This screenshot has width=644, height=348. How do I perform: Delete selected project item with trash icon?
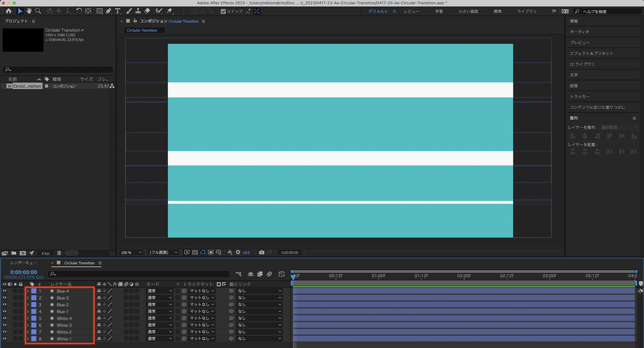pos(59,253)
